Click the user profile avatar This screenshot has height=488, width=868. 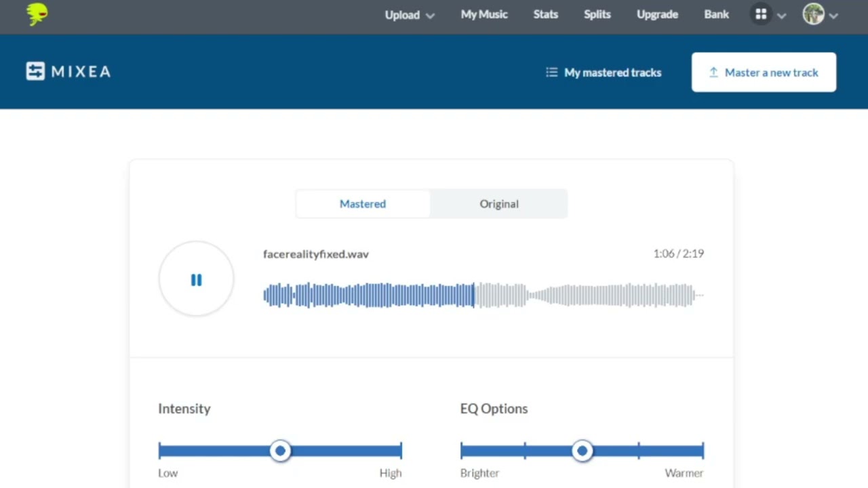pos(813,14)
